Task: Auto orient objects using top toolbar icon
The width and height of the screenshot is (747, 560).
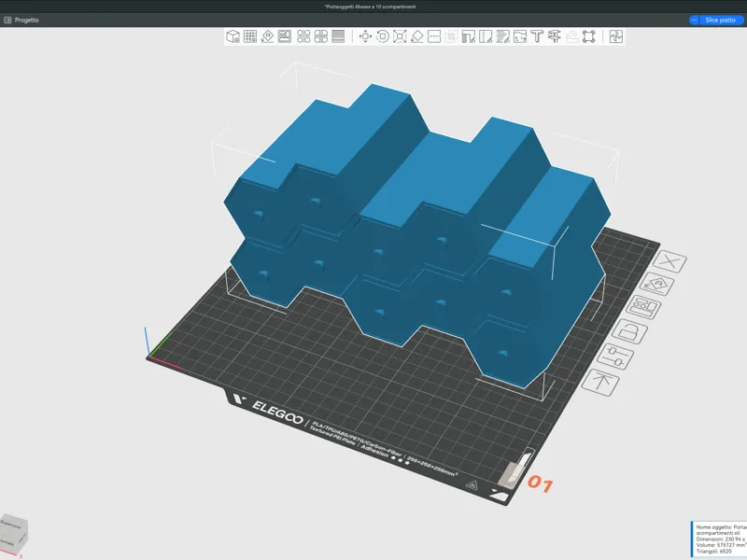Action: click(x=267, y=36)
